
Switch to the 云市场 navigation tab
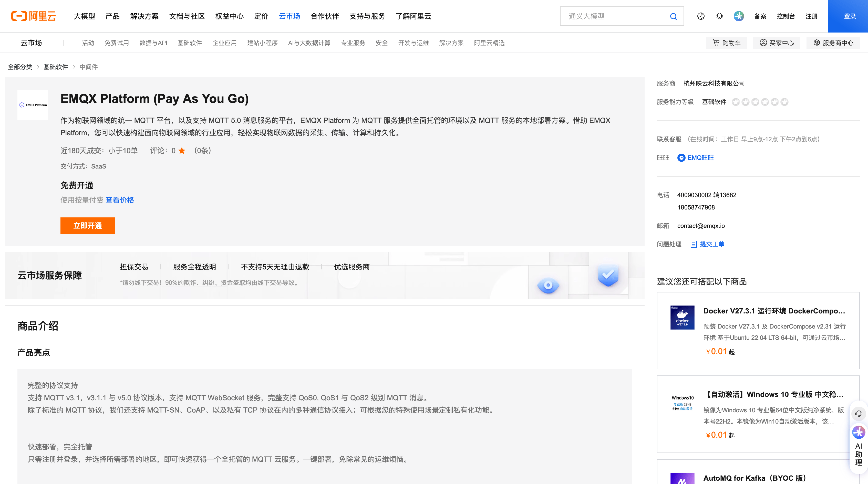289,16
